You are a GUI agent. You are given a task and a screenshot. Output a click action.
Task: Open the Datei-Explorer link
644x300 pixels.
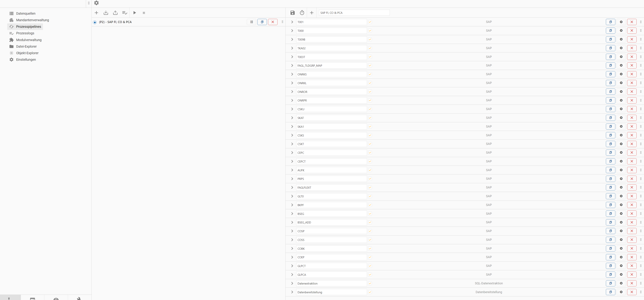pos(26,46)
